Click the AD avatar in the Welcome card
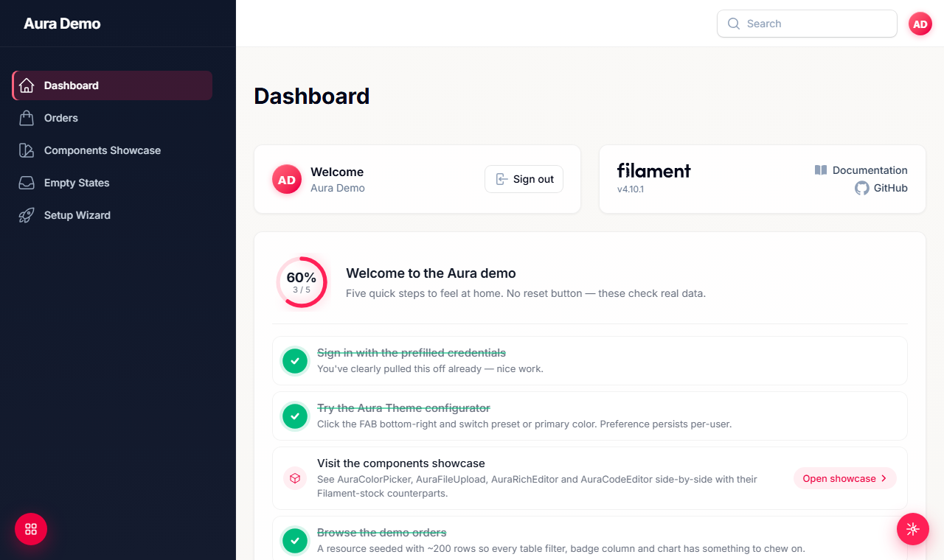 click(x=287, y=179)
